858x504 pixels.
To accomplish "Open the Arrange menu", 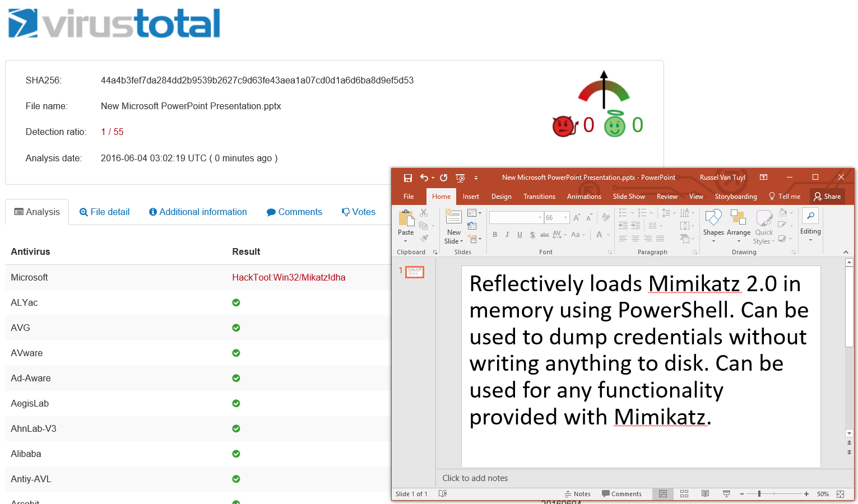I will point(739,226).
